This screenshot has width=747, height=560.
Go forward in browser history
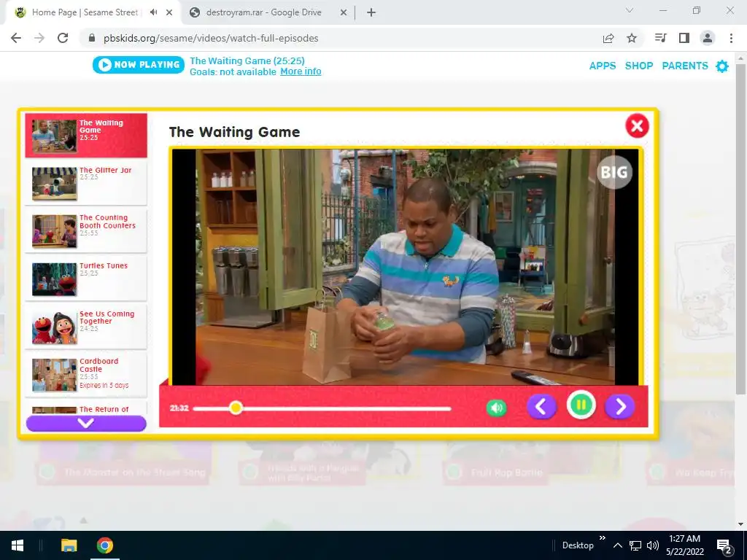pos(39,38)
